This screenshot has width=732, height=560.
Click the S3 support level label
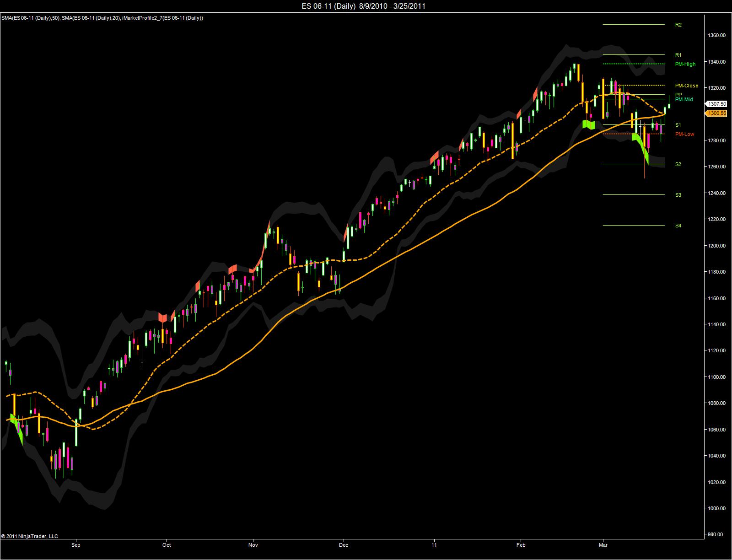tap(678, 195)
